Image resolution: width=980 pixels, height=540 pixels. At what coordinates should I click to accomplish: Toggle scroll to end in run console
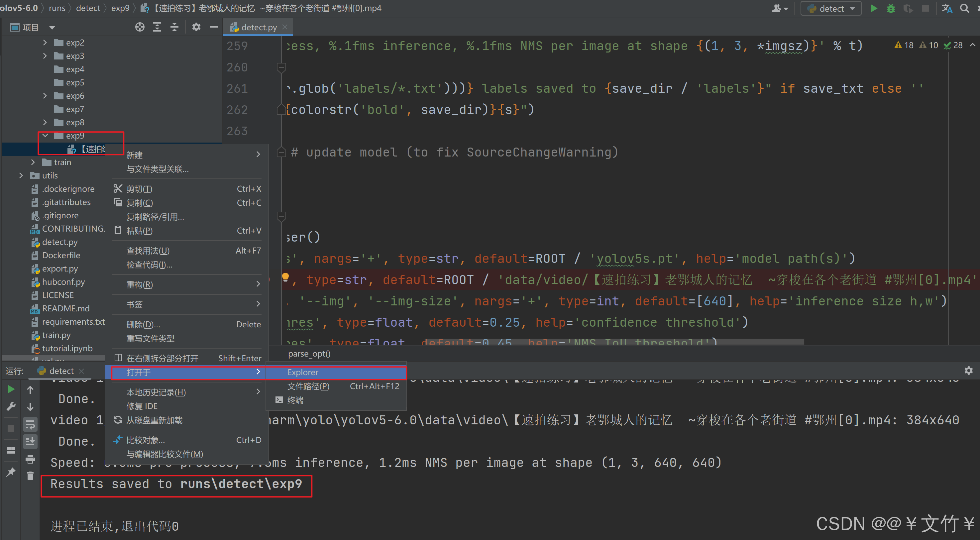point(30,441)
